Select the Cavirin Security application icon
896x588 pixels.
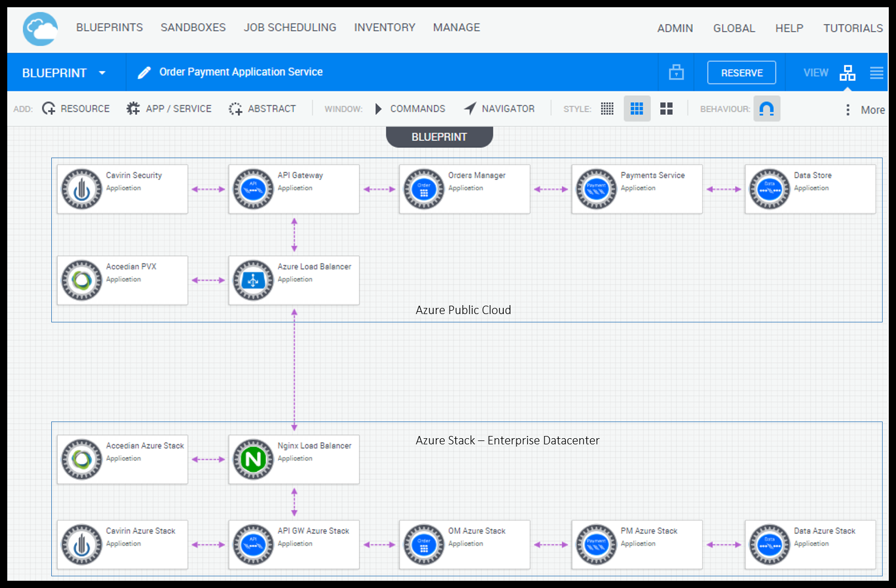tap(82, 189)
